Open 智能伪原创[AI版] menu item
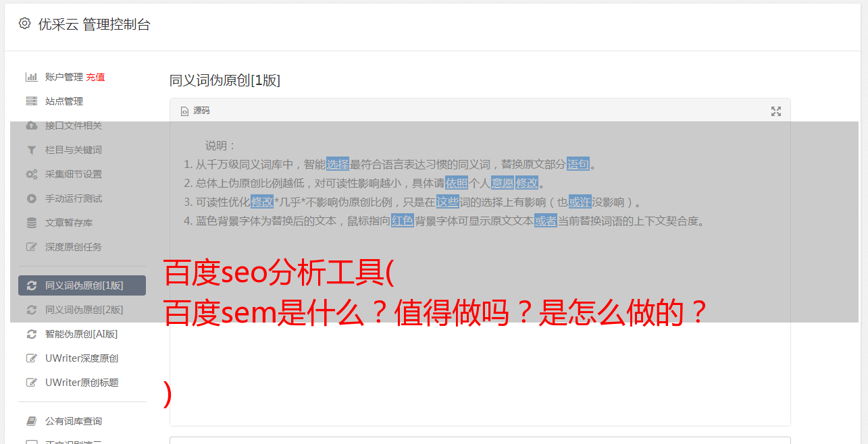 tap(82, 334)
